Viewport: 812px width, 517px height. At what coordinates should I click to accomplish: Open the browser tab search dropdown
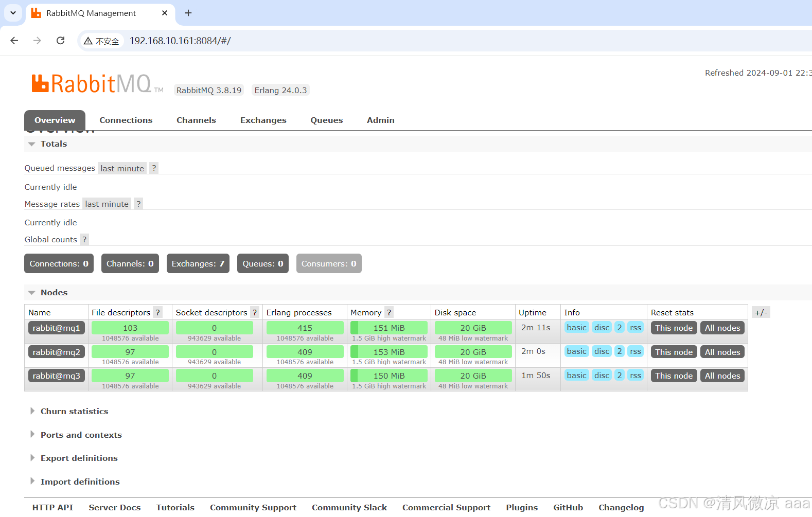13,13
